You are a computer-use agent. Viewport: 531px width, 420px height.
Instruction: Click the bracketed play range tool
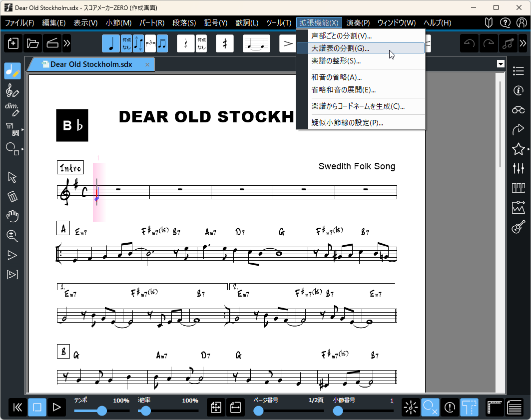(12, 275)
